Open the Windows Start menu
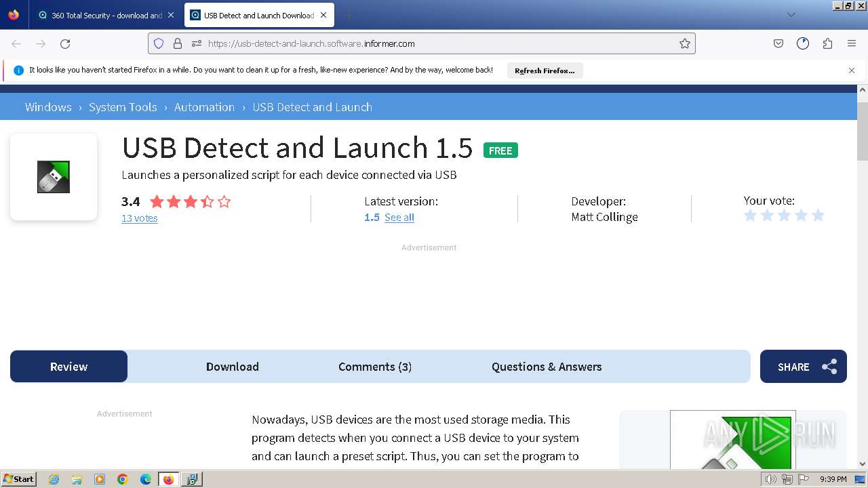This screenshot has width=868, height=488. tap(19, 479)
